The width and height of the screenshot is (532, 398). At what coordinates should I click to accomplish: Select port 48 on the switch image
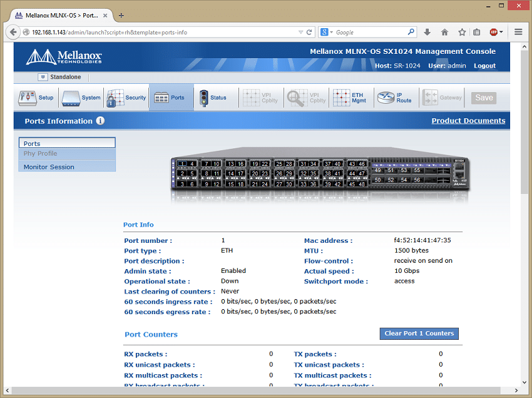click(x=362, y=184)
